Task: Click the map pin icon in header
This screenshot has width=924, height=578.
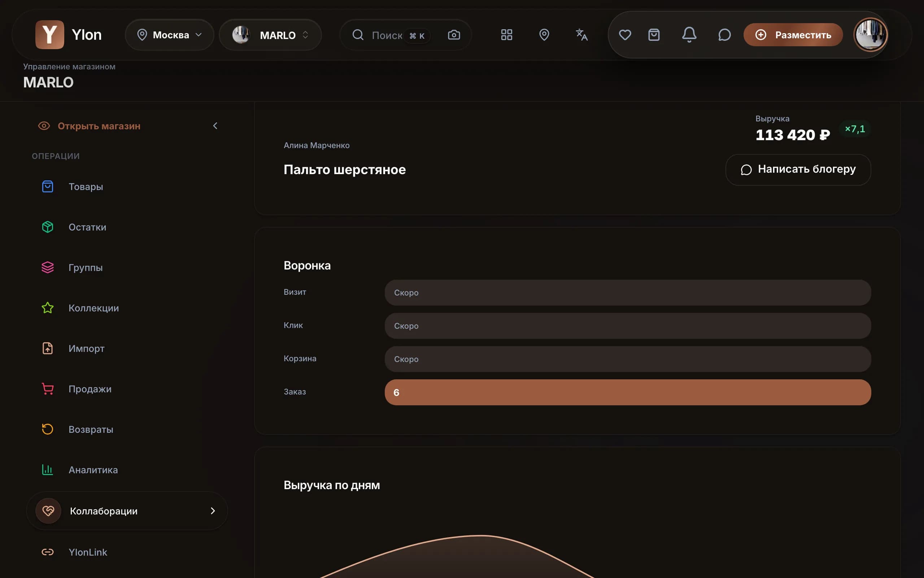Action: (544, 35)
